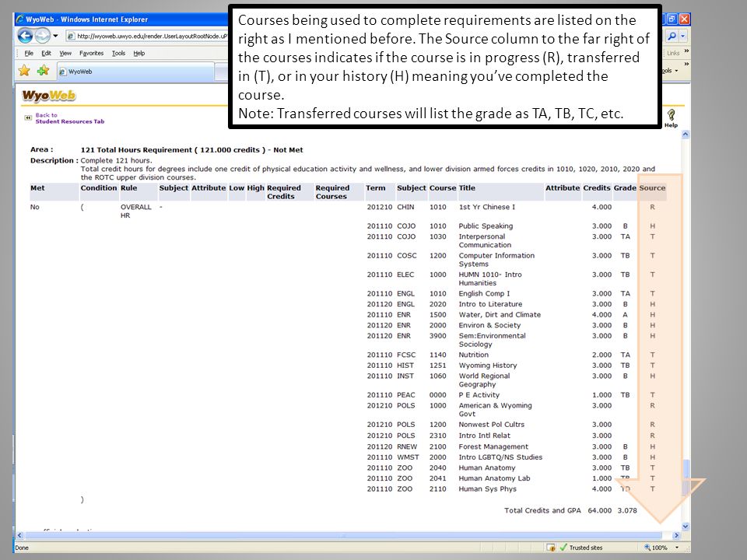
Task: Close the Internet Explorer window
Action: click(684, 19)
